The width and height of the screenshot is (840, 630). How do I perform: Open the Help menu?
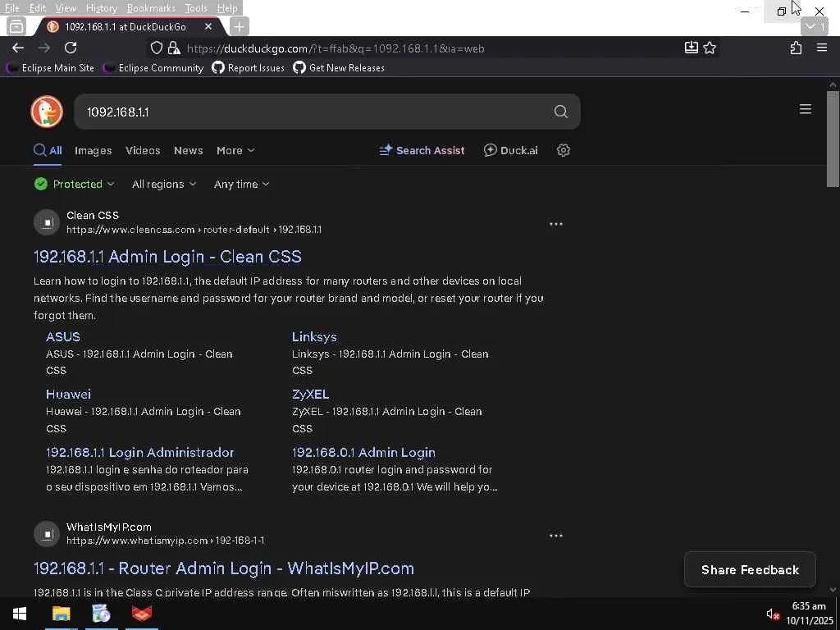[x=227, y=8]
